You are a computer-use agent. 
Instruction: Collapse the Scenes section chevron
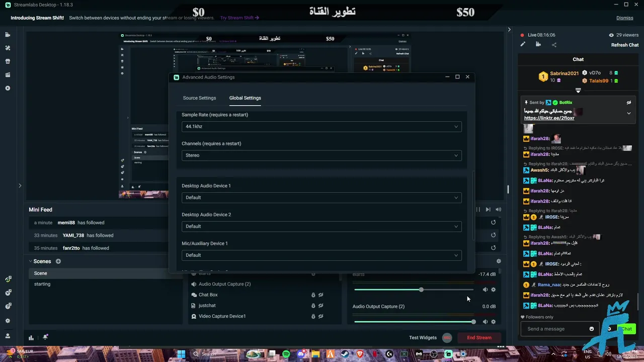point(30,261)
